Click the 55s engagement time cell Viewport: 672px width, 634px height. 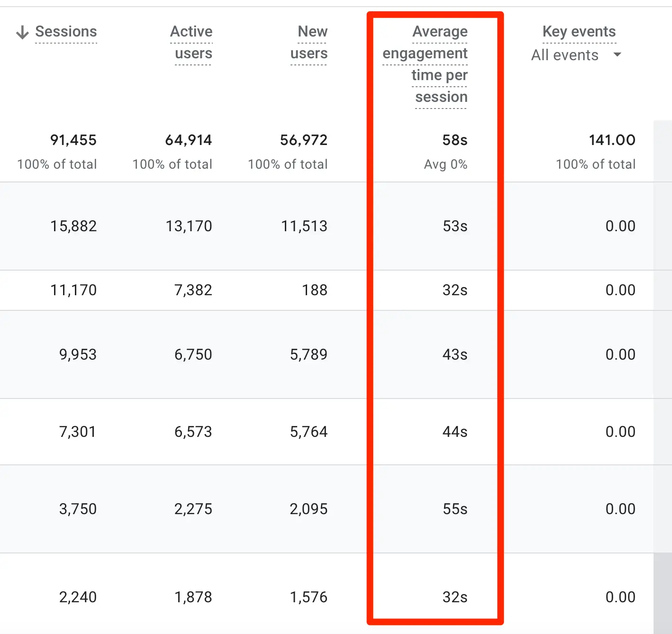click(x=455, y=509)
